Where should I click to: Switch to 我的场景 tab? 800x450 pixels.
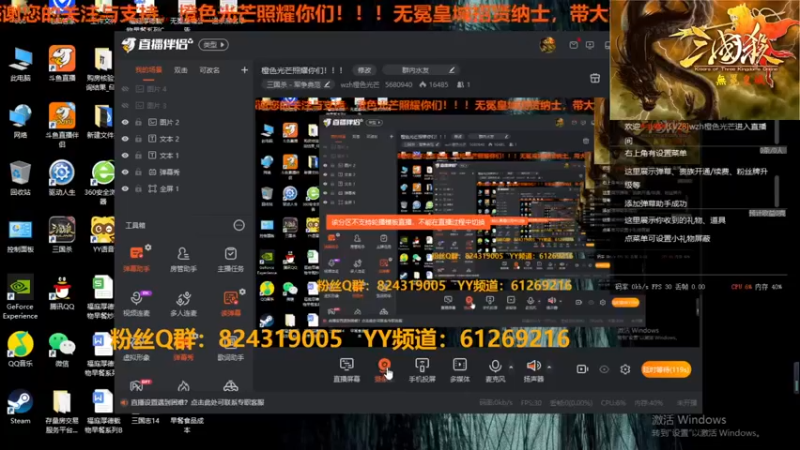point(148,70)
